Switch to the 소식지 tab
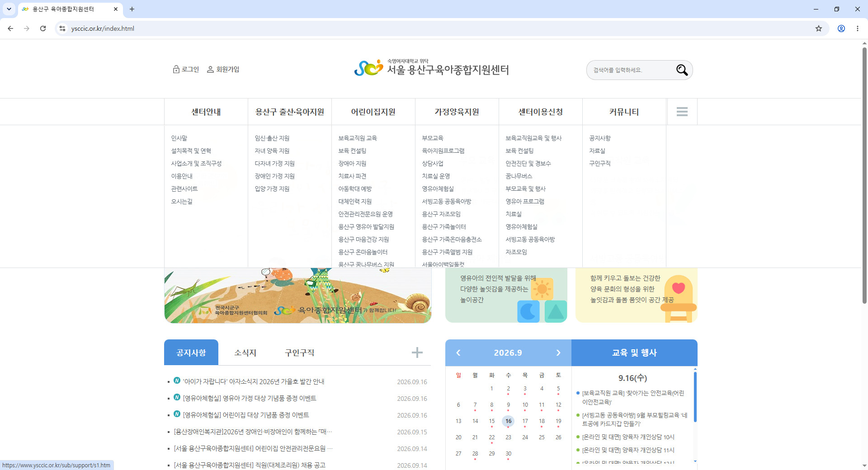Viewport: 868px width, 470px height. (245, 352)
